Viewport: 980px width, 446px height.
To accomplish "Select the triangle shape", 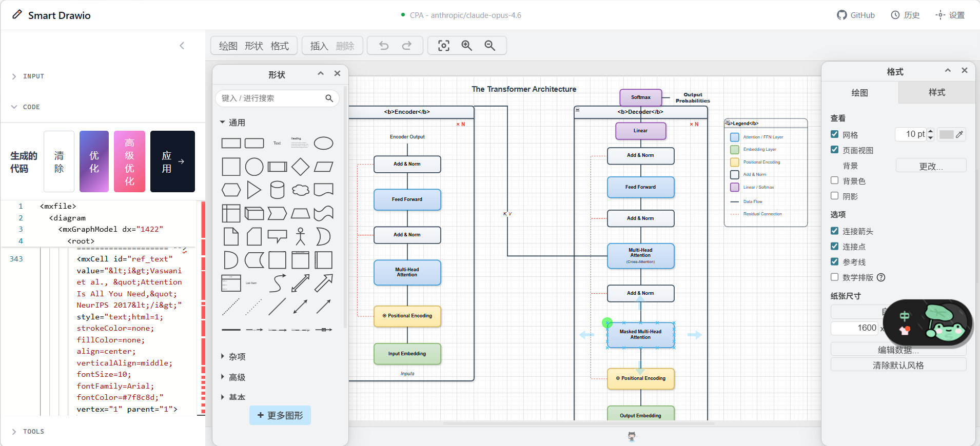I will point(254,190).
